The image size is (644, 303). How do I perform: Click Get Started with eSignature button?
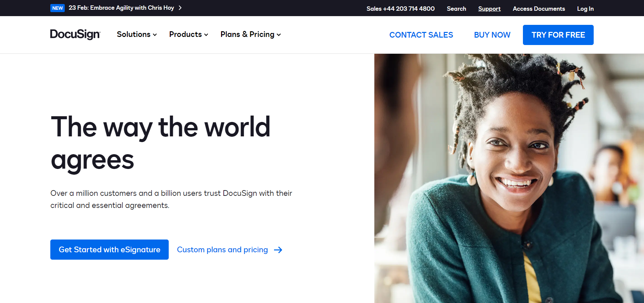coord(109,250)
